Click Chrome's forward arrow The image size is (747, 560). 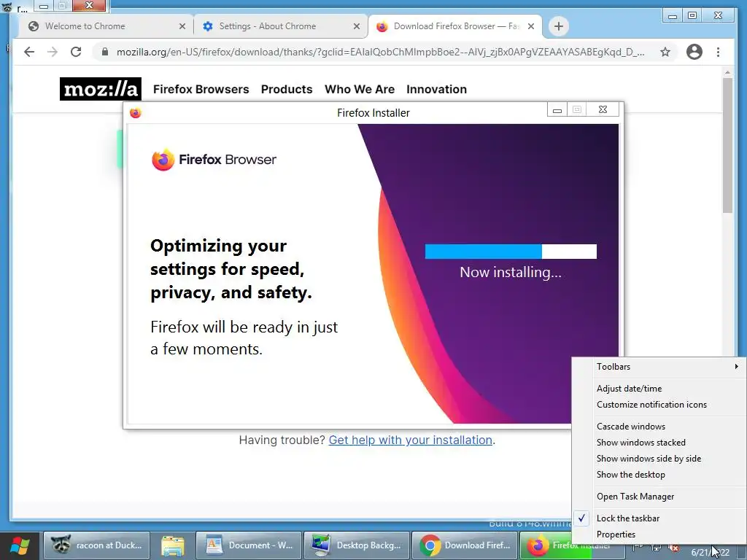coord(53,52)
